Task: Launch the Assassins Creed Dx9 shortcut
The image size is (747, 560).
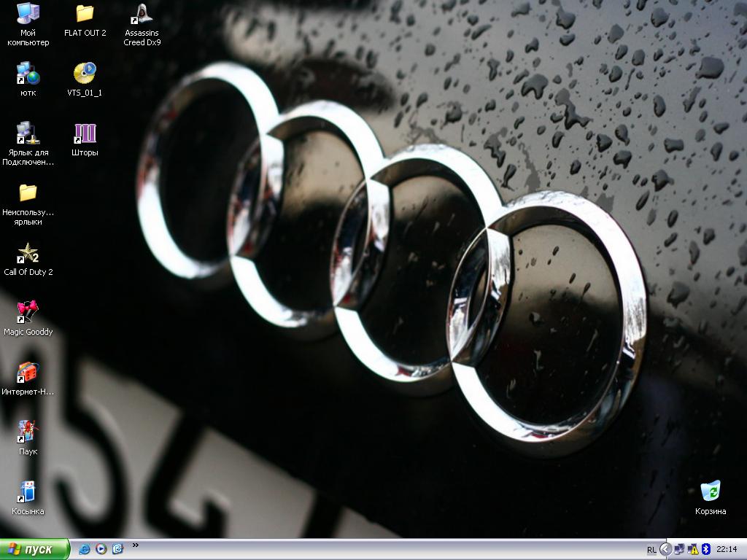Action: point(142,14)
